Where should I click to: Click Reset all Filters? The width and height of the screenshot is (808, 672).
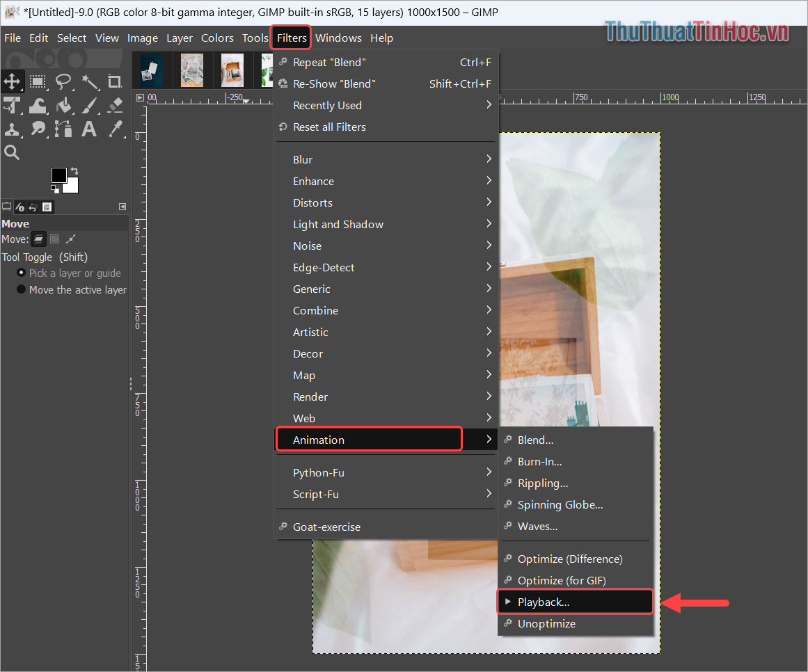pos(386,127)
